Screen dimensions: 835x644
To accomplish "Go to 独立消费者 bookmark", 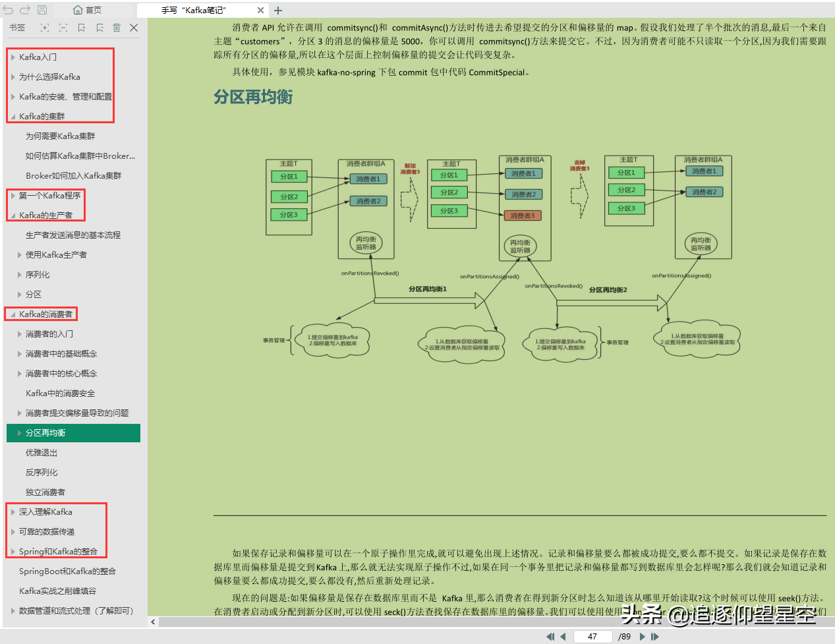I will pos(45,492).
